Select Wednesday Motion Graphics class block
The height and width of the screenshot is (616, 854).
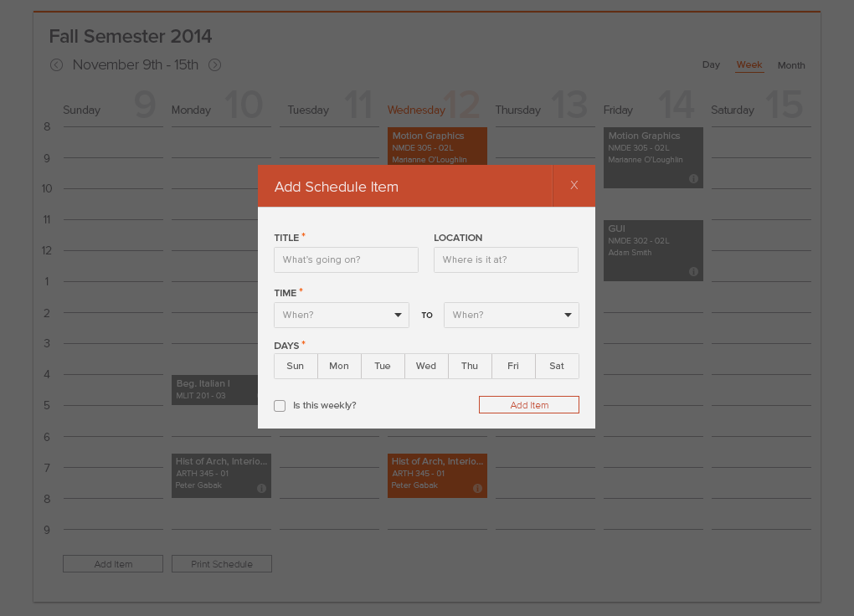[437, 146]
